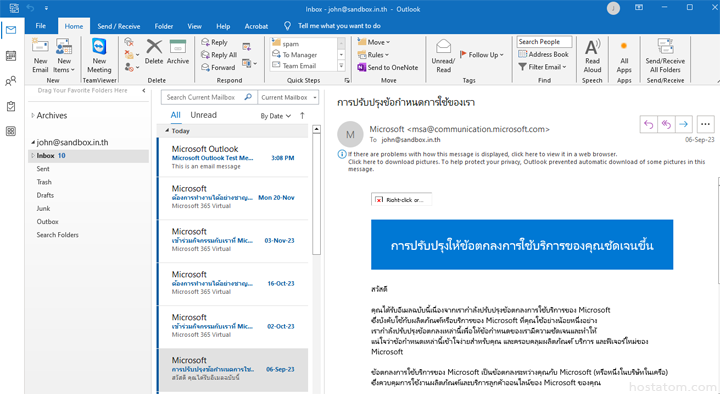
Task: Open the Mon 20-Nov Microsoft email
Action: coord(233,197)
